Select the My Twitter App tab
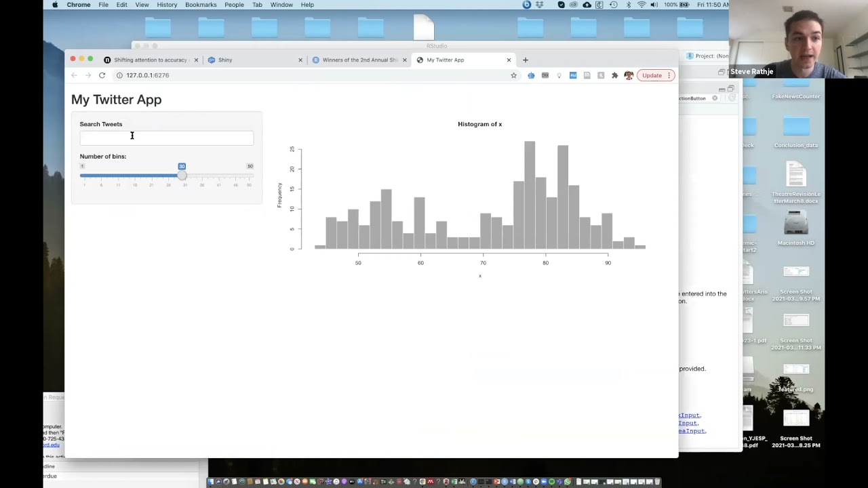868x488 pixels. click(463, 60)
